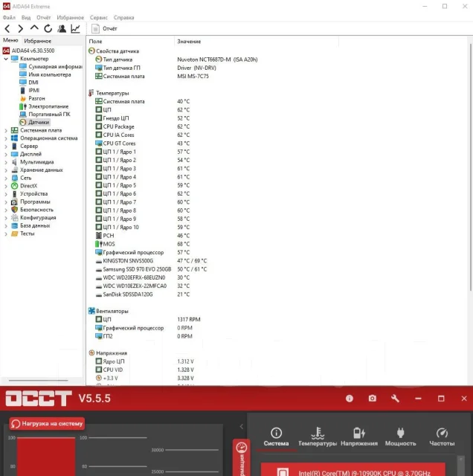Click the sensor list vertical scrollbar

coord(471,167)
